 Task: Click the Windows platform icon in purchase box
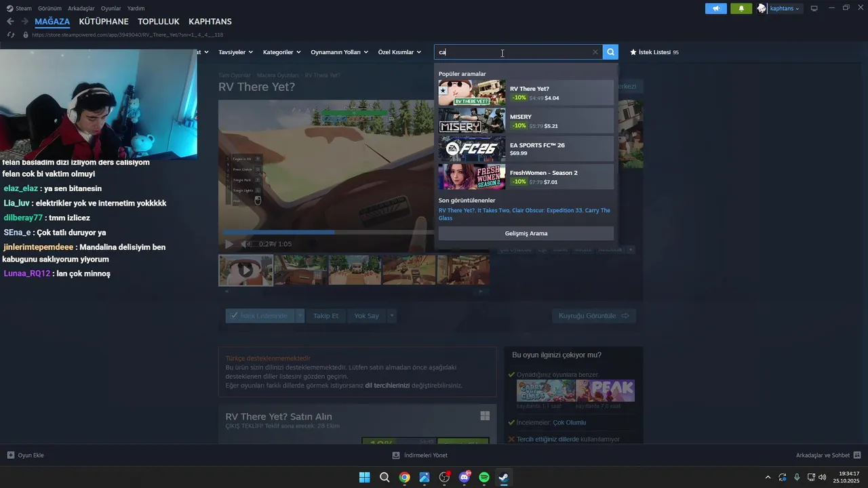[485, 416]
